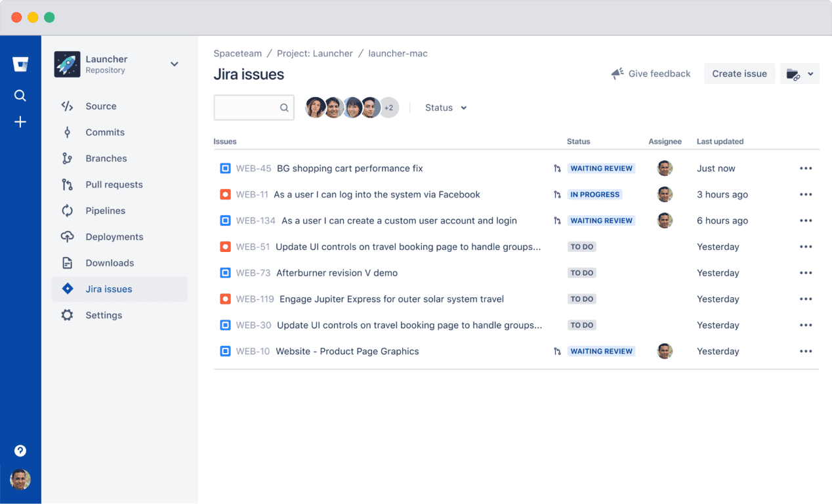Expand the Launcher repository switcher chevron
This screenshot has height=504, width=832.
[174, 64]
